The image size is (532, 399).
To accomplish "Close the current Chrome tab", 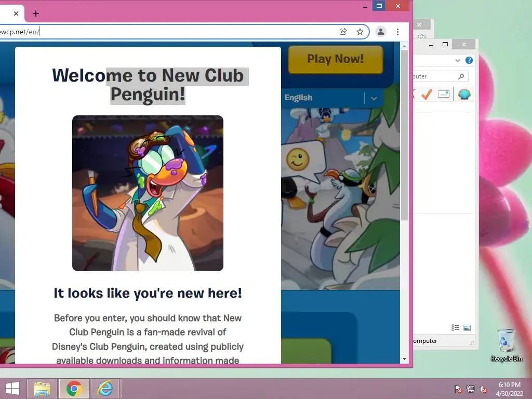I will tap(16, 14).
